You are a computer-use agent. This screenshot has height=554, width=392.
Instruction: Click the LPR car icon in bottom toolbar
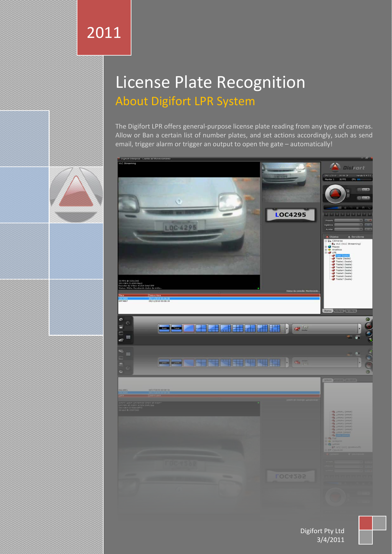[121, 340]
